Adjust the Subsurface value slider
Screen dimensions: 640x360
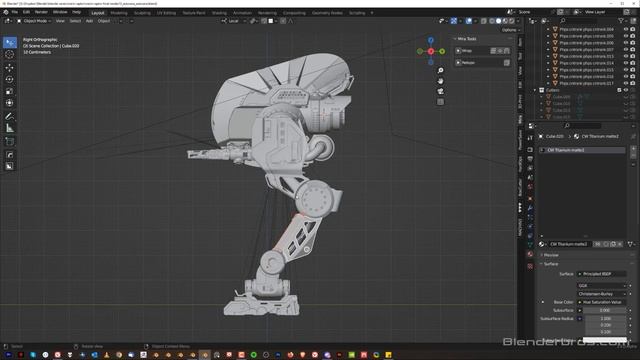[x=605, y=310]
